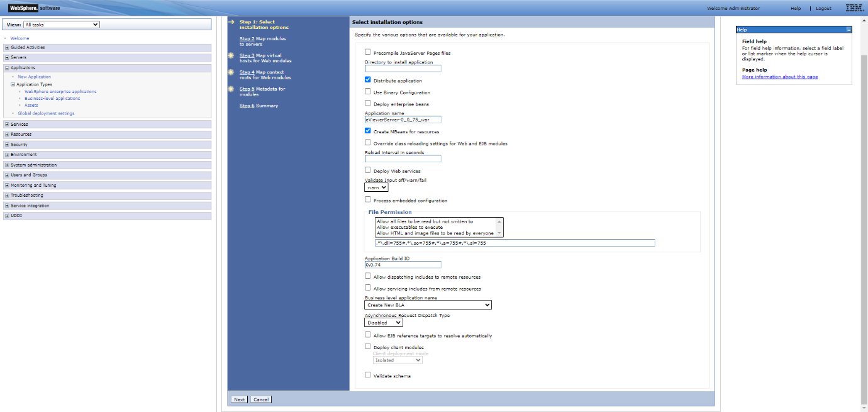Enable Deploy client modules

click(x=368, y=347)
